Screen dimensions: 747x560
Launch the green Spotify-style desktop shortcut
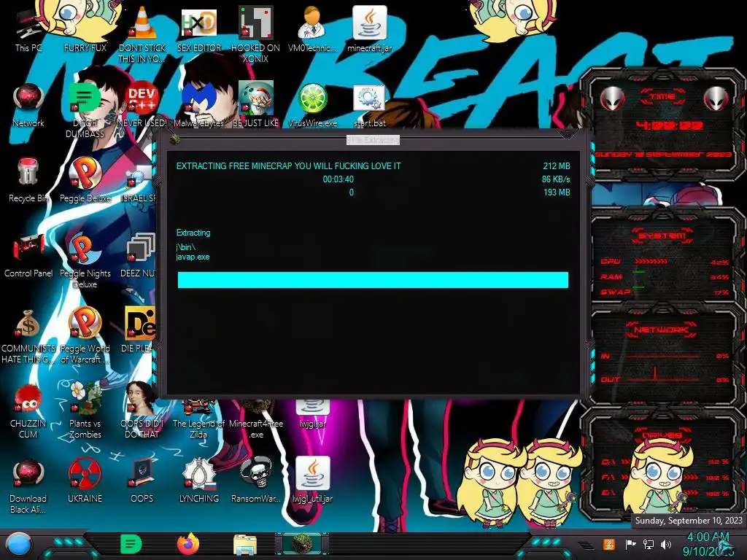85,109
